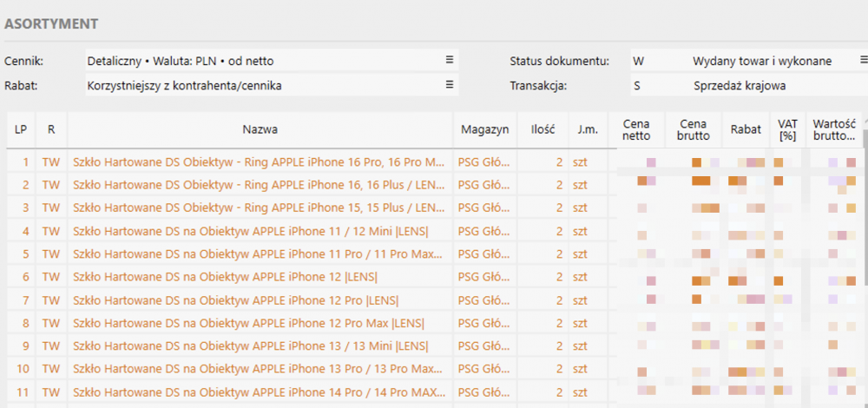Image resolution: width=868 pixels, height=408 pixels.
Task: Click the Ilość column header
Action: coord(542,129)
